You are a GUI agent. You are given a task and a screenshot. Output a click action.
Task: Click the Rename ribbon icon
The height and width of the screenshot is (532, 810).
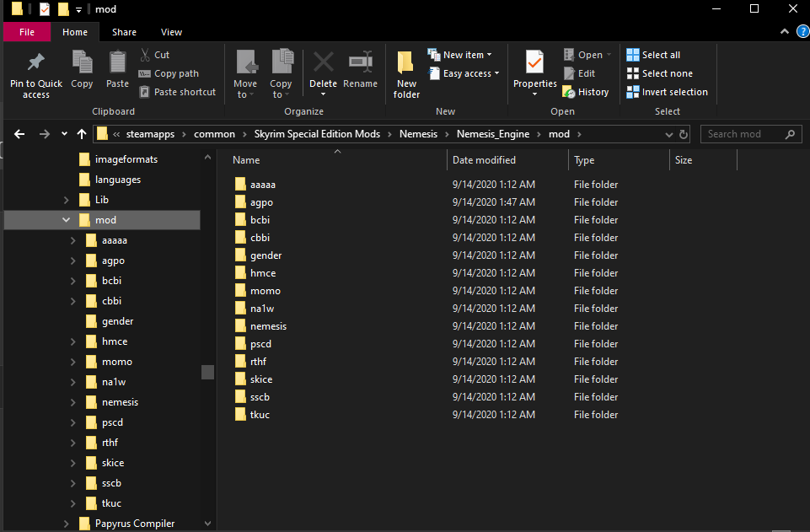(x=360, y=69)
